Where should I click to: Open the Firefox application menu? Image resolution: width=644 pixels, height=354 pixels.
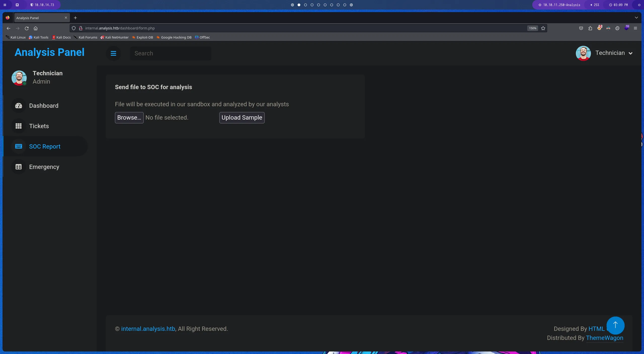click(x=635, y=28)
